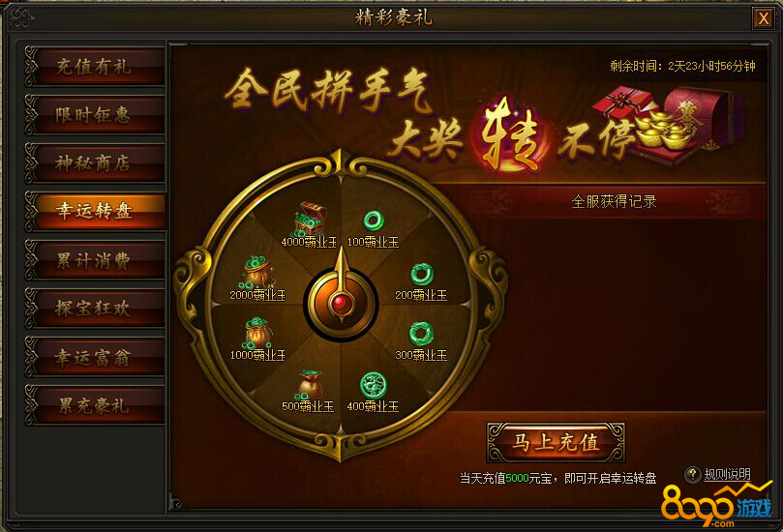Select the 500霸业玉 pouch icon
Image resolution: width=783 pixels, height=532 pixels.
click(310, 384)
